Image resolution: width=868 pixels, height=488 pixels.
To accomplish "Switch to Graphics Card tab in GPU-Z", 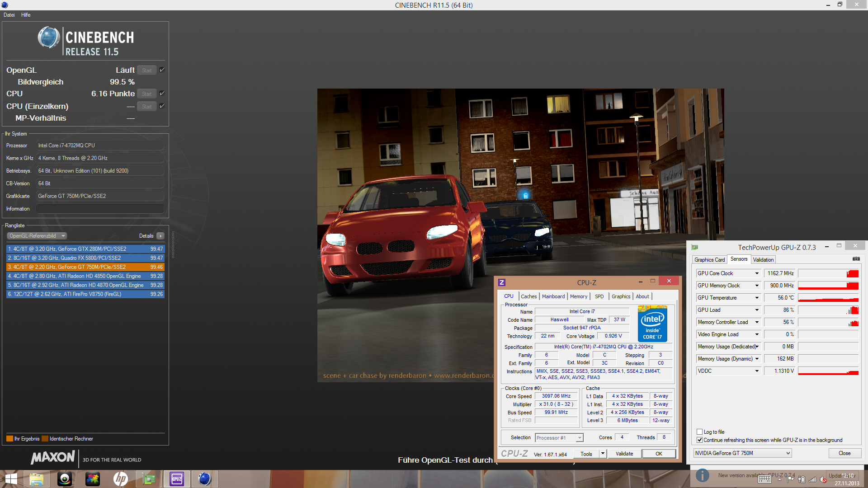I will click(709, 260).
